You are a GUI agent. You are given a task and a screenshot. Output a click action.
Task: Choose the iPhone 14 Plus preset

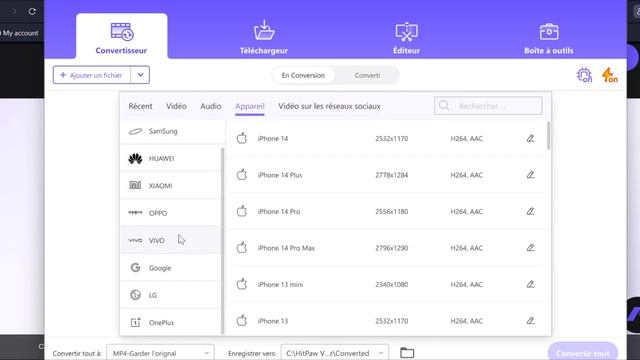coord(386,175)
